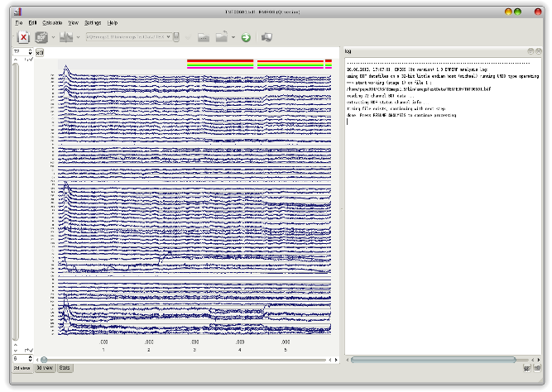Open the Calculate menu
The image size is (552, 392).
coord(50,23)
